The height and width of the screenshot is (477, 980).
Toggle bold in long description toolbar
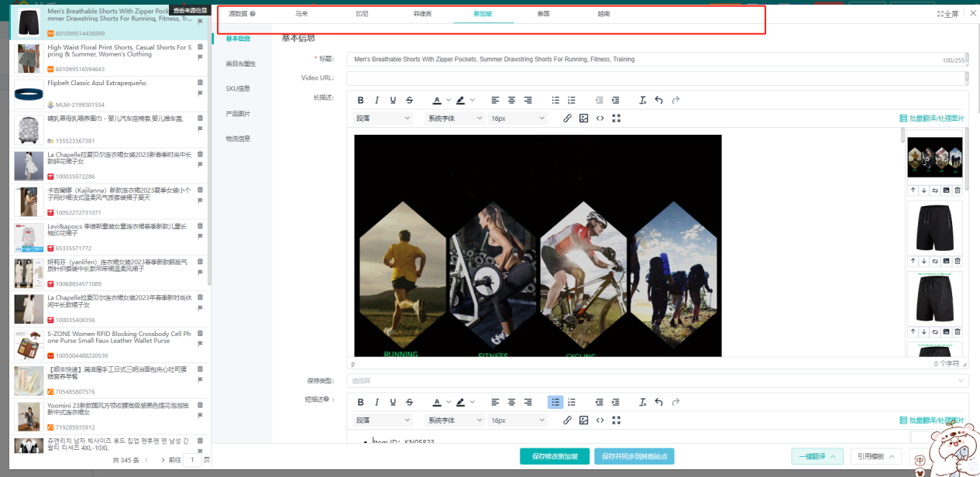tap(360, 100)
